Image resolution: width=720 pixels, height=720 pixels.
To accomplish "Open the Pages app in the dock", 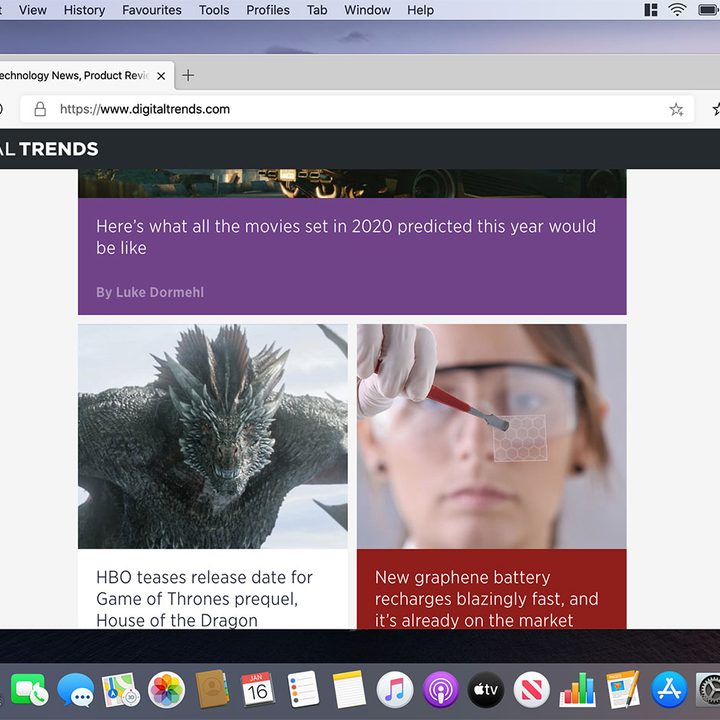I will (x=623, y=690).
